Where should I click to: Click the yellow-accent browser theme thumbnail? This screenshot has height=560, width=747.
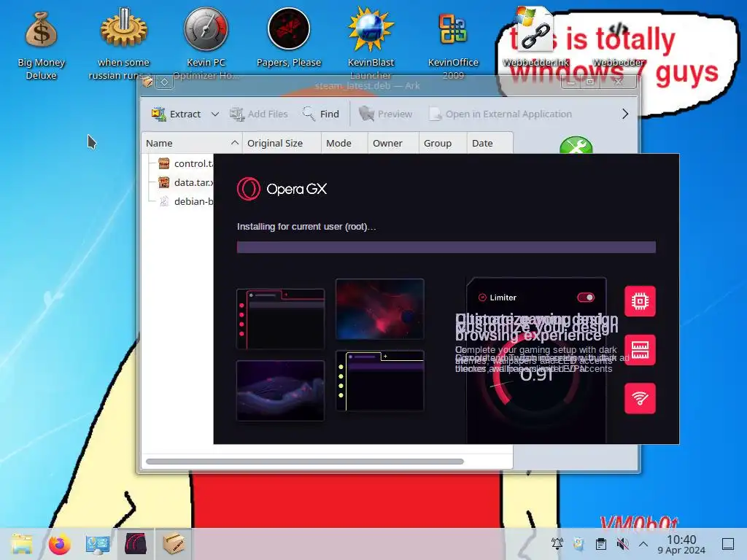point(379,381)
